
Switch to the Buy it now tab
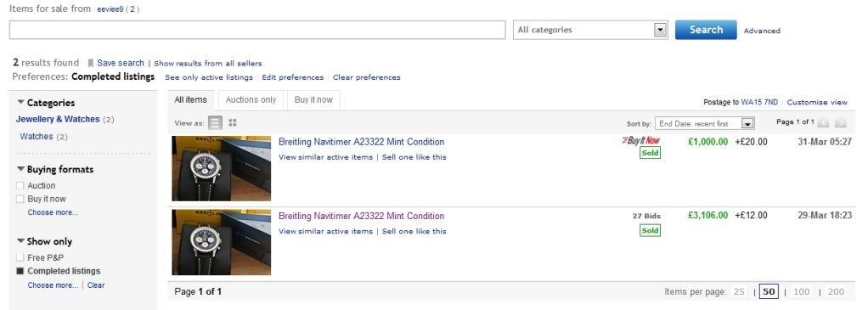[x=313, y=99]
